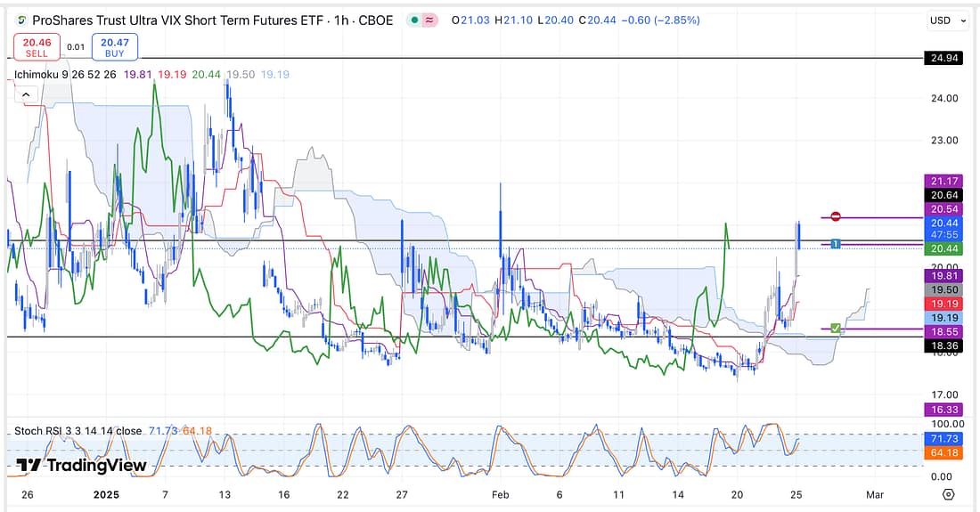Click the purple 18.55 price level label

click(x=944, y=331)
